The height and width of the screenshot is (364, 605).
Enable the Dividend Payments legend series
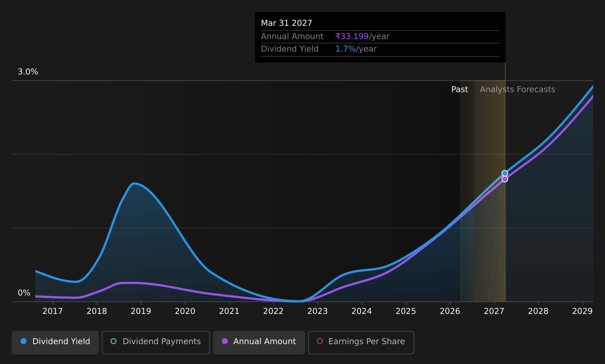(156, 343)
